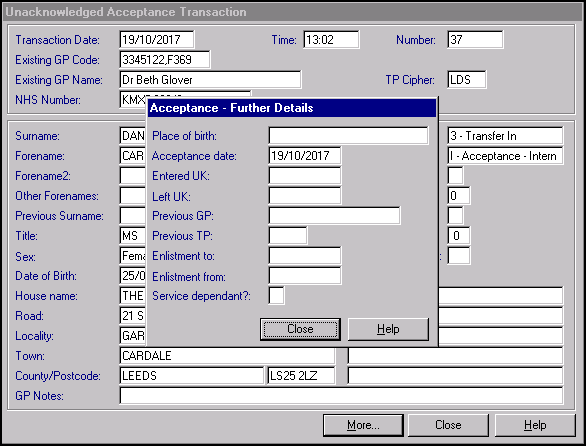586x446 pixels.
Task: Click the Previous TP field
Action: pos(288,236)
